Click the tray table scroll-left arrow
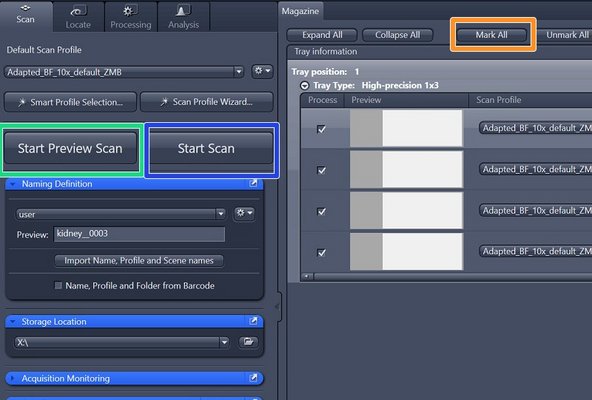The width and height of the screenshot is (592, 400). (x=307, y=277)
